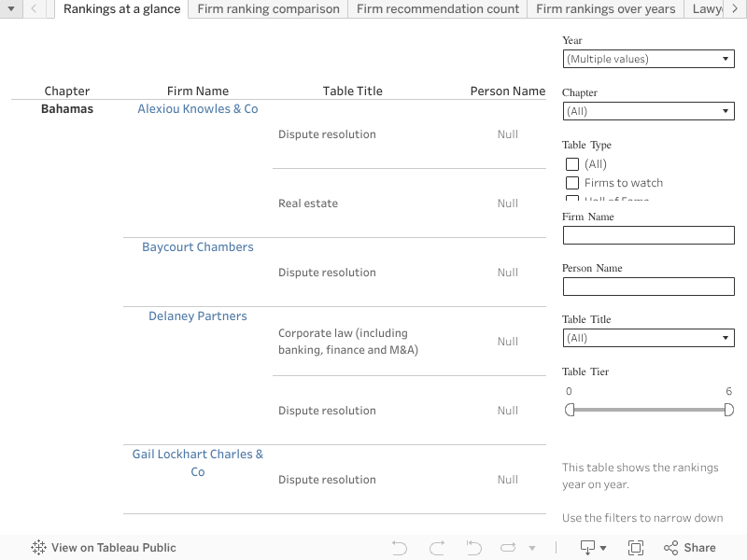Screen dimensions: 747x560
Task: Click the Tableau Public logo icon
Action: pyautogui.click(x=39, y=548)
